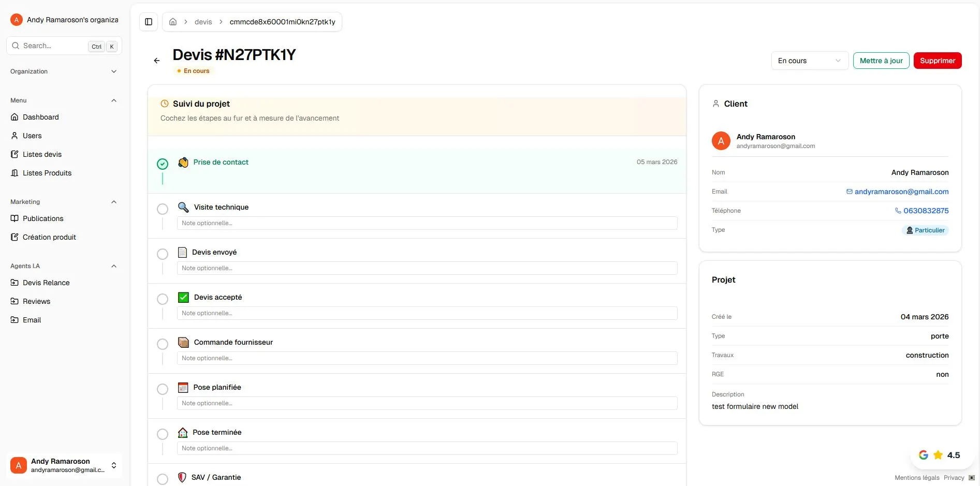Expand the Organization section
Screen dimensions: 980x486
pos(114,71)
